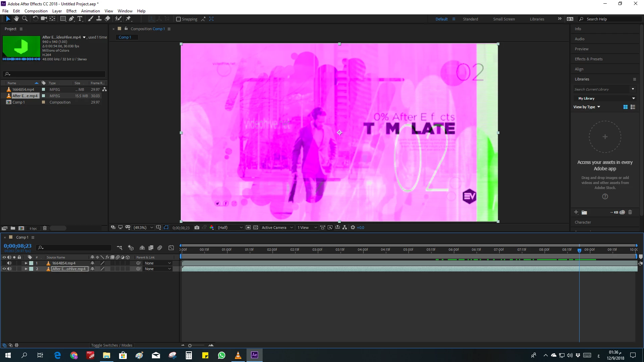
Task: Hide the 1664854.mp4 layer video
Action: (x=4, y=263)
